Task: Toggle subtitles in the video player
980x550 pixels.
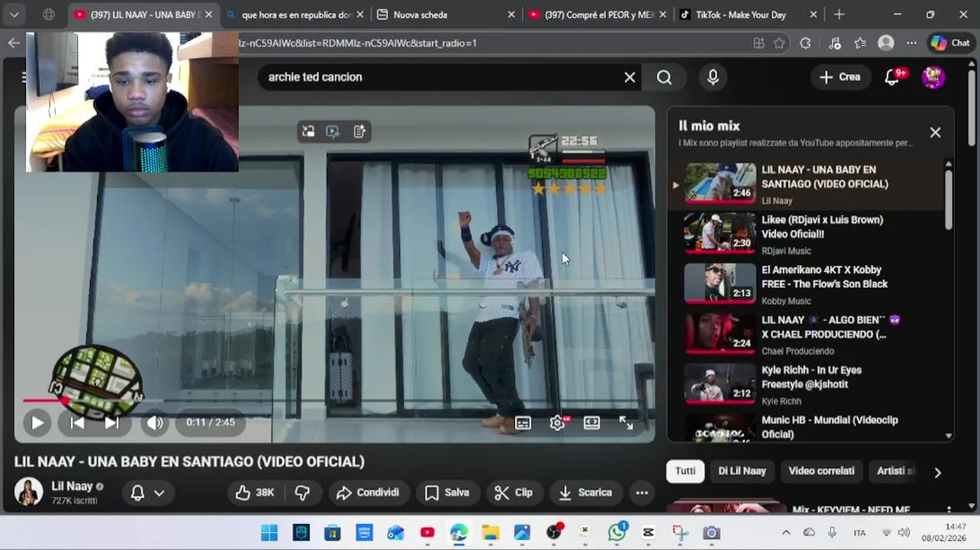Action: click(x=523, y=422)
